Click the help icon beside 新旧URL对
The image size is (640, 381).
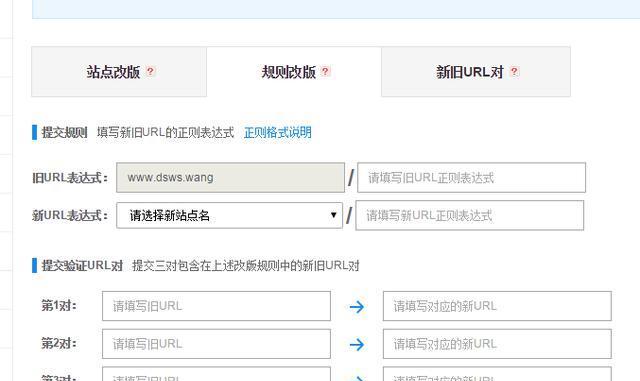[514, 71]
